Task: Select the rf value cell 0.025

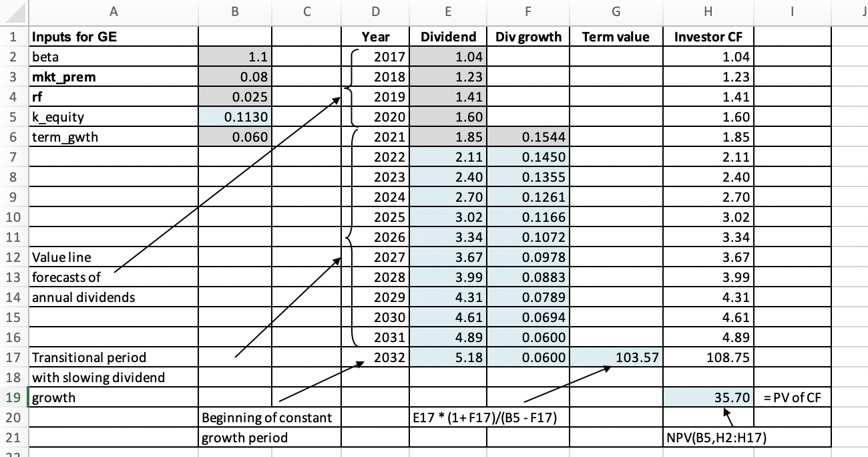Action: 234,97
